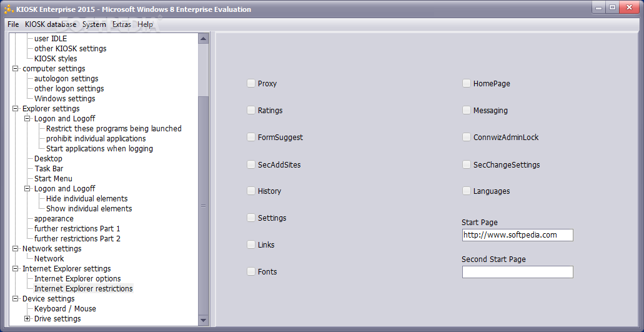The width and height of the screenshot is (644, 332).
Task: Open Restrict these programs being launched
Action: point(114,129)
